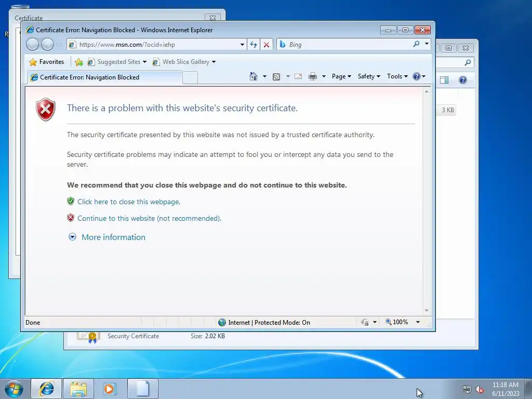Open Windows Media Player from the taskbar

click(110, 389)
